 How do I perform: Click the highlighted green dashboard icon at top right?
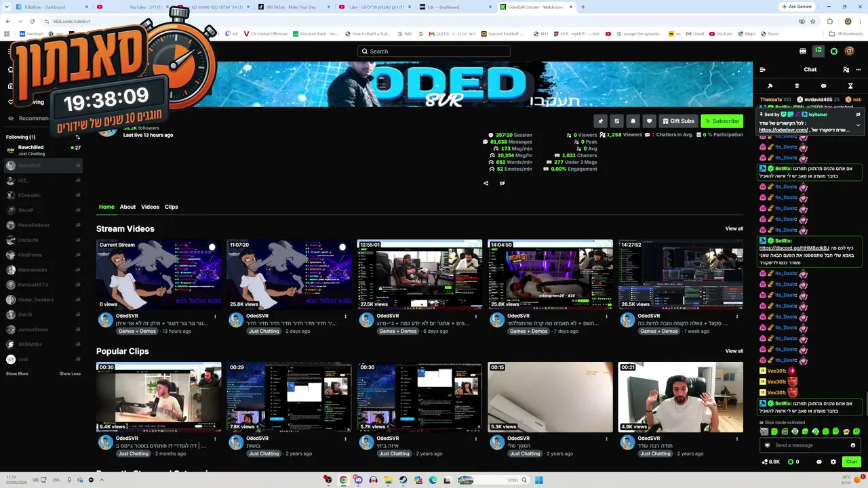coord(818,51)
